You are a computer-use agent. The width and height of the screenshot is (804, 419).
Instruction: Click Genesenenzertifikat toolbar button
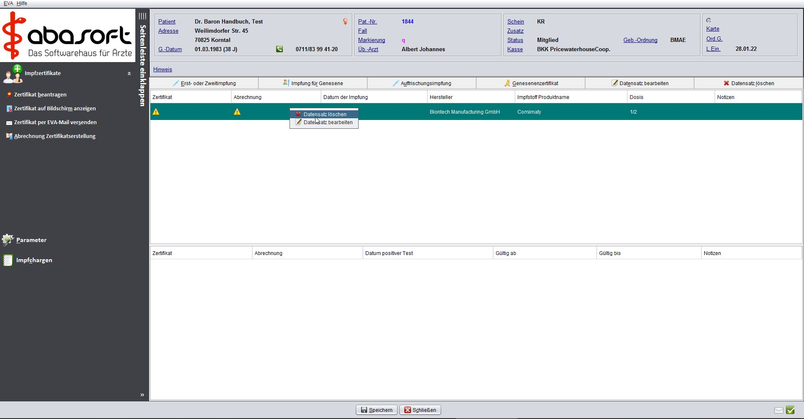[x=531, y=83]
